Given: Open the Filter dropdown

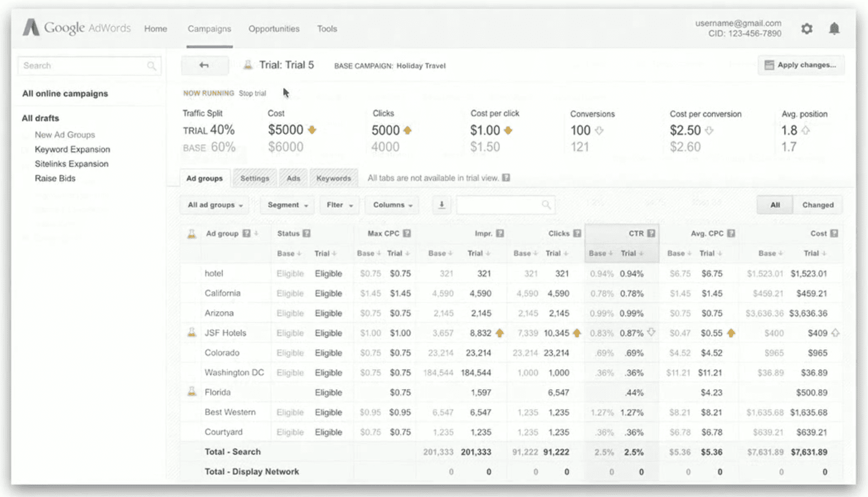Looking at the screenshot, I should click(339, 205).
